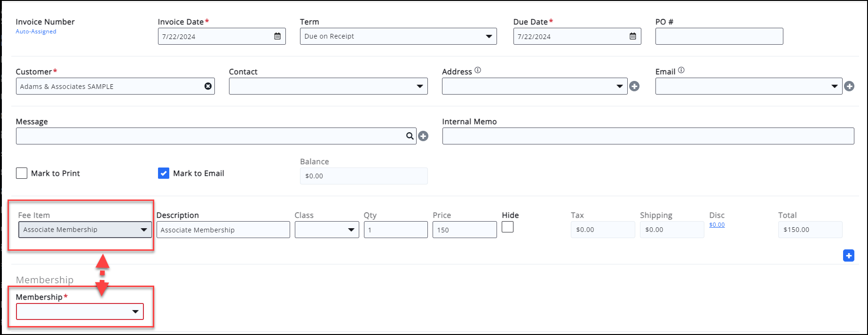Open the Invoice Date calendar picker
Screen dimensions: 868x335
pyautogui.click(x=277, y=36)
